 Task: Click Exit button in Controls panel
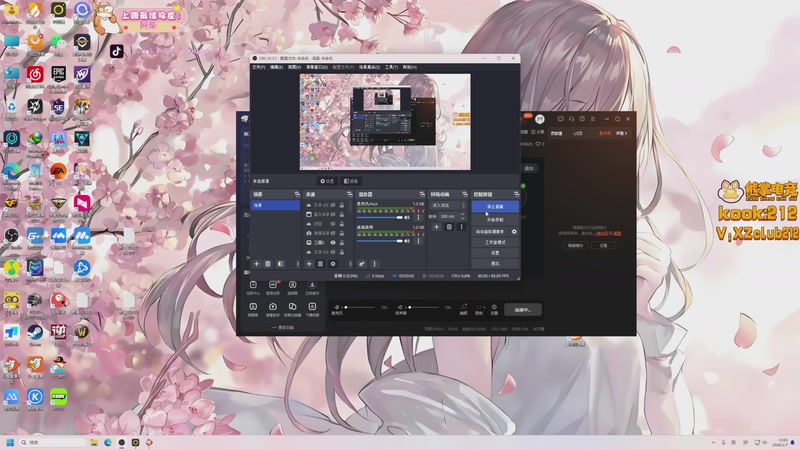click(495, 264)
